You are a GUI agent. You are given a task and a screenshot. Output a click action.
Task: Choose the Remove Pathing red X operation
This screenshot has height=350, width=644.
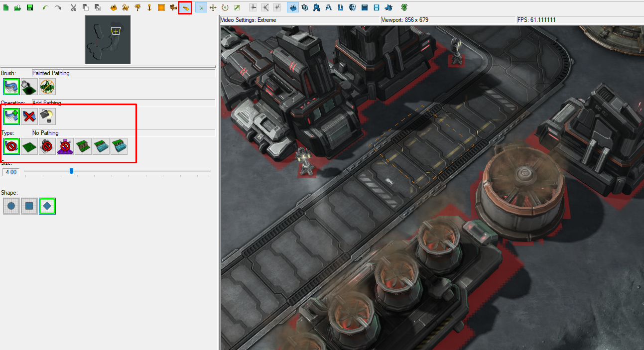29,117
